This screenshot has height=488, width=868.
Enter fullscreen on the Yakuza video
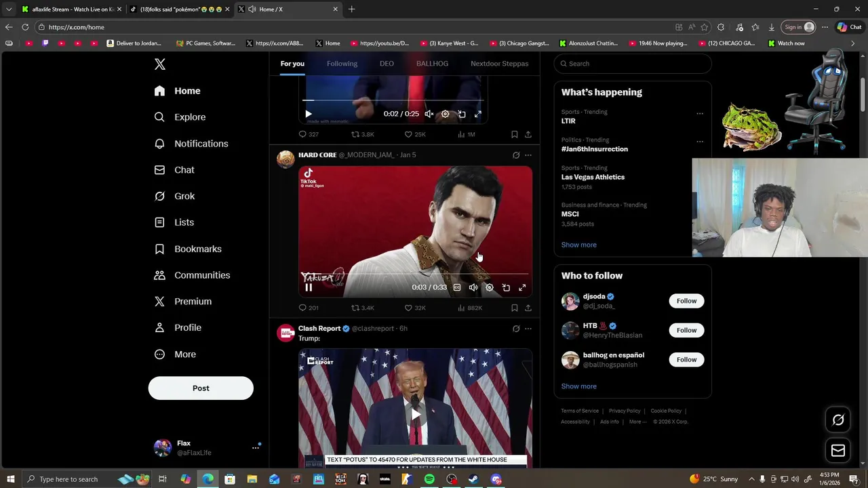point(522,287)
